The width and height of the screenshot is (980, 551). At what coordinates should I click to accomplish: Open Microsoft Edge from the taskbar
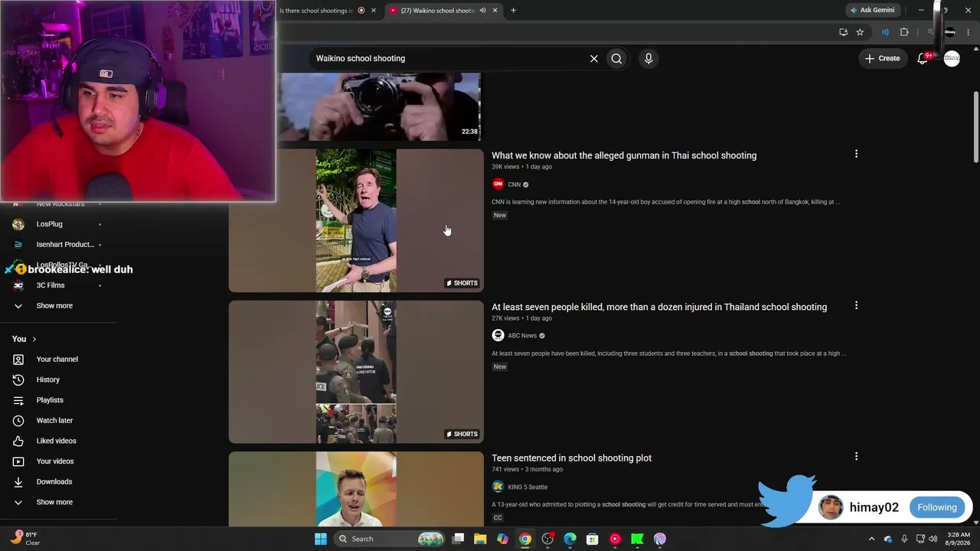[x=570, y=539]
